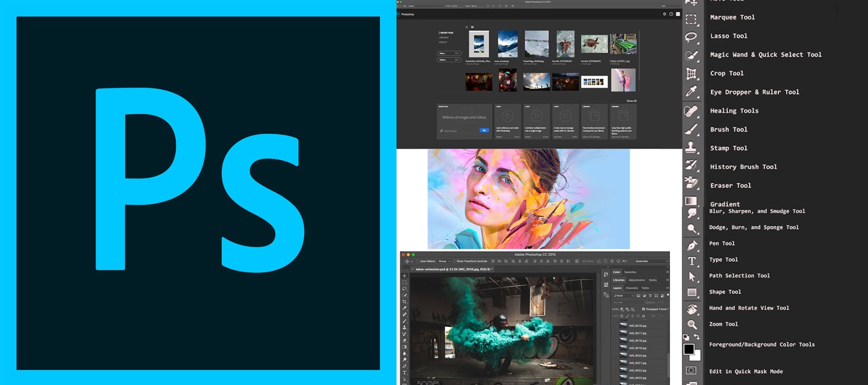Switch start screen to list view

click(x=467, y=27)
